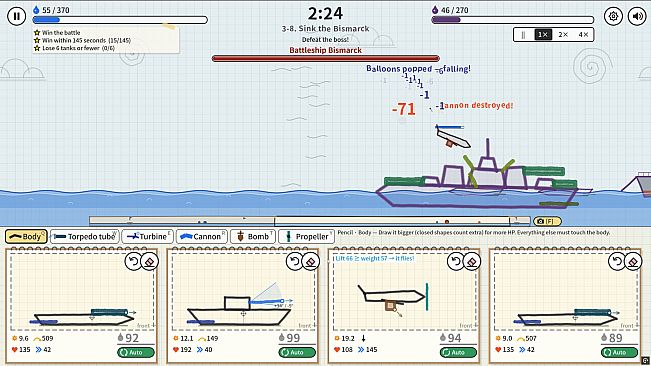Click the blue ink droplet icon near 55 / 370
Viewport: 651px width, 366px height.
[x=37, y=10]
